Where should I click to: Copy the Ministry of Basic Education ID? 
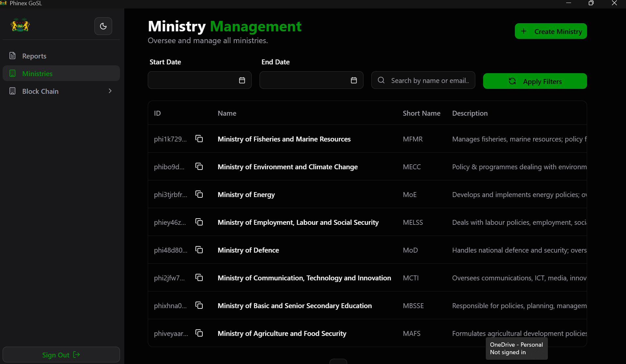[199, 305]
